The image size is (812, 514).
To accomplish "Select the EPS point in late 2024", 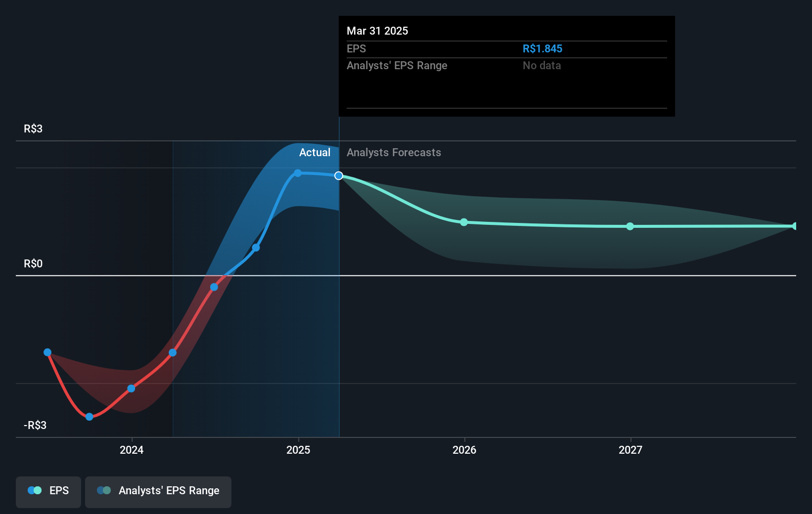I will [256, 248].
